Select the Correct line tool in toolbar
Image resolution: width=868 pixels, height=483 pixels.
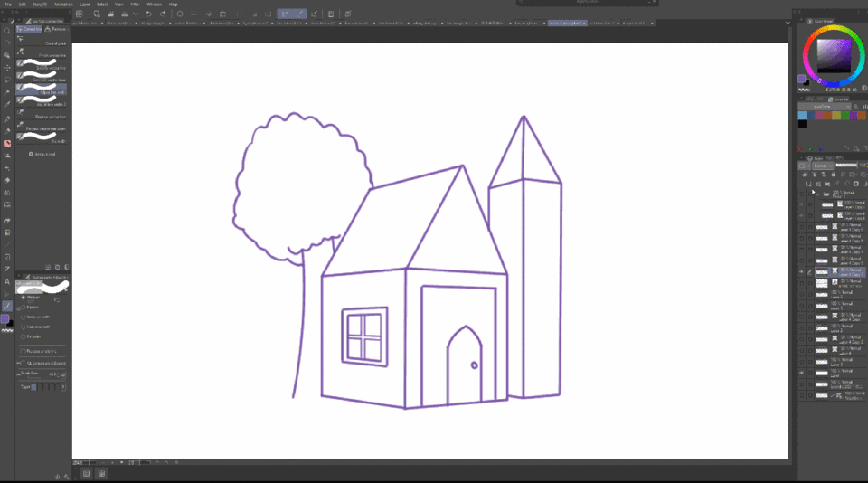[7, 306]
